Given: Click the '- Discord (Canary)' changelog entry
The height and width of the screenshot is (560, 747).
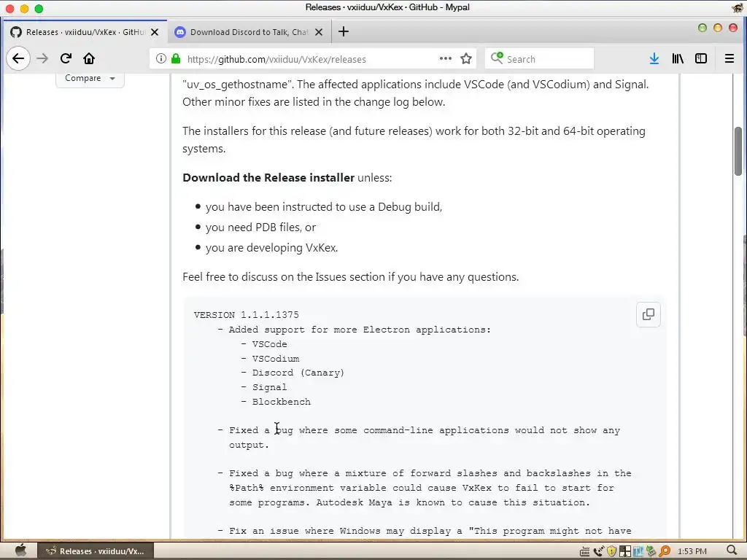Looking at the screenshot, I should coord(293,373).
